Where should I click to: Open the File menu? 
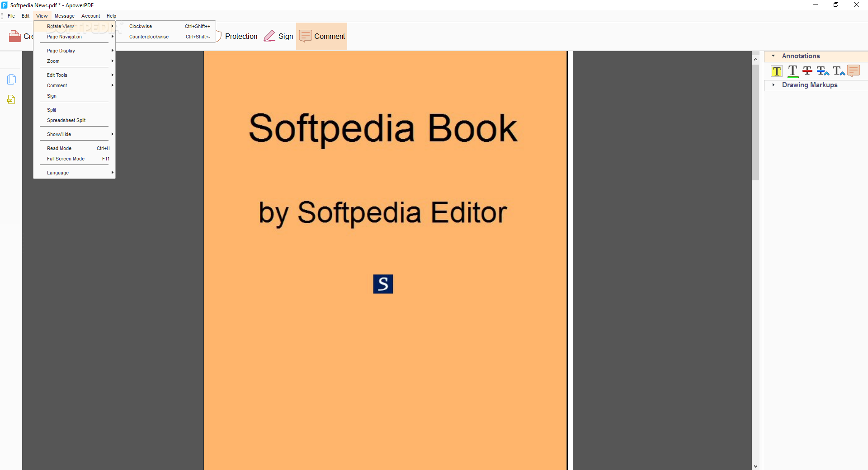(11, 16)
